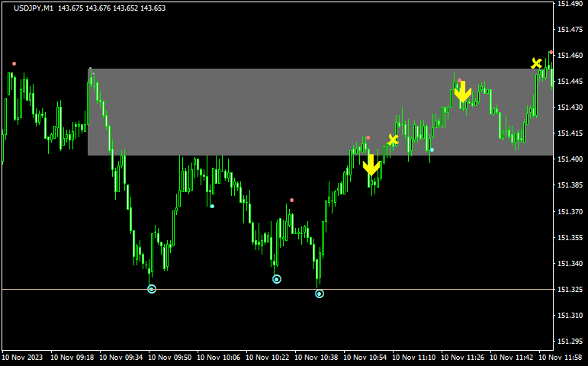The image size is (588, 366).
Task: Select the pink dot above the 10:22 candles
Action: coord(291,201)
